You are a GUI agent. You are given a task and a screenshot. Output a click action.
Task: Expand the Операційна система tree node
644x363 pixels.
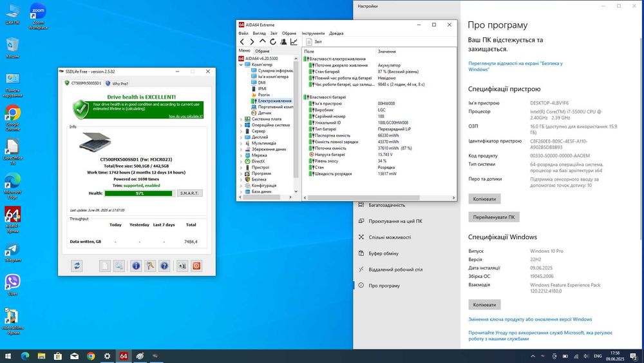pos(241,125)
